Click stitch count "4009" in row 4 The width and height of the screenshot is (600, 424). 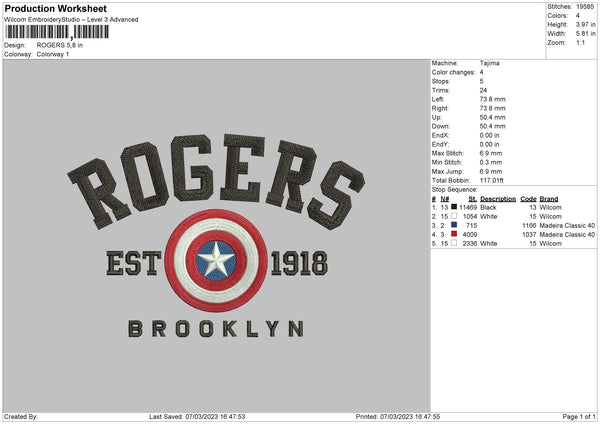[x=470, y=235]
